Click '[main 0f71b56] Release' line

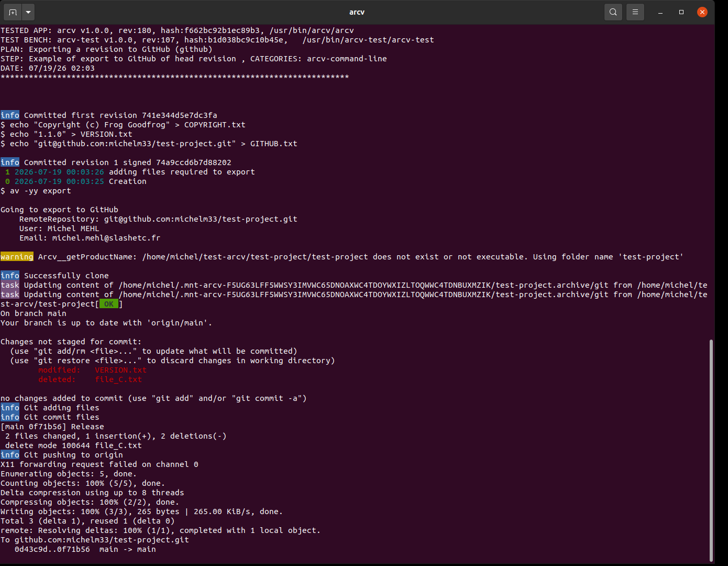[52, 427]
